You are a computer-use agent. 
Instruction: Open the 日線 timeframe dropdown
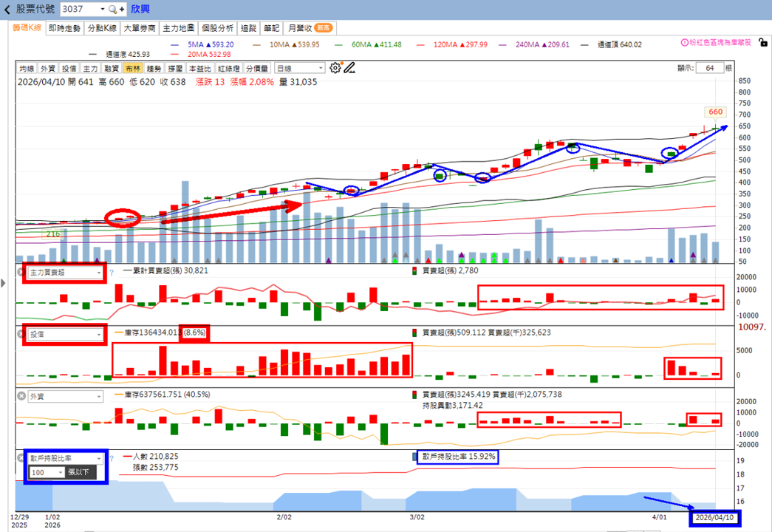click(x=299, y=69)
